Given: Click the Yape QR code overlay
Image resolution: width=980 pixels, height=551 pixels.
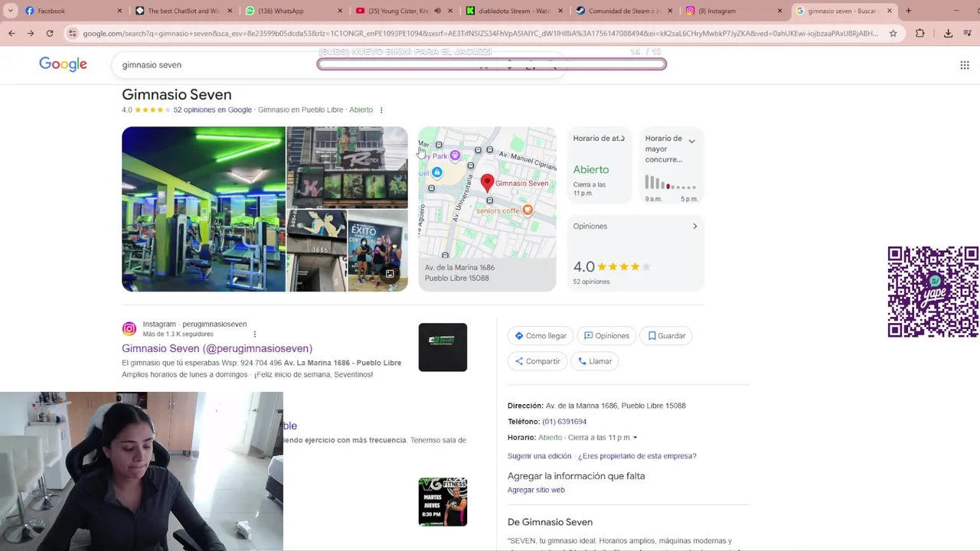Looking at the screenshot, I should click(933, 292).
